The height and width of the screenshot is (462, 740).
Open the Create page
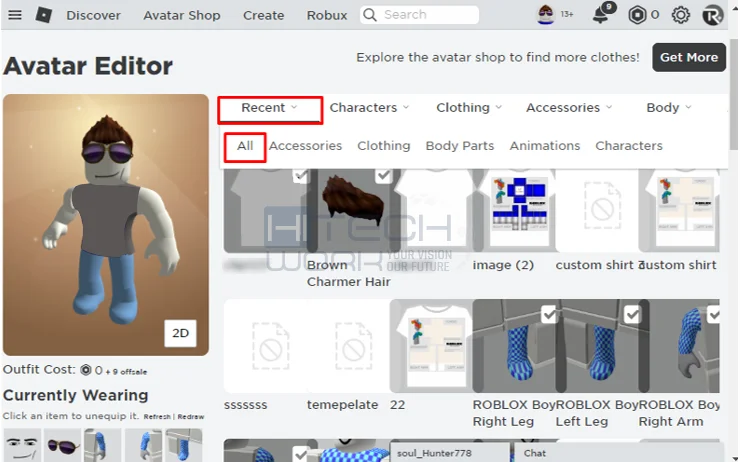pyautogui.click(x=263, y=16)
